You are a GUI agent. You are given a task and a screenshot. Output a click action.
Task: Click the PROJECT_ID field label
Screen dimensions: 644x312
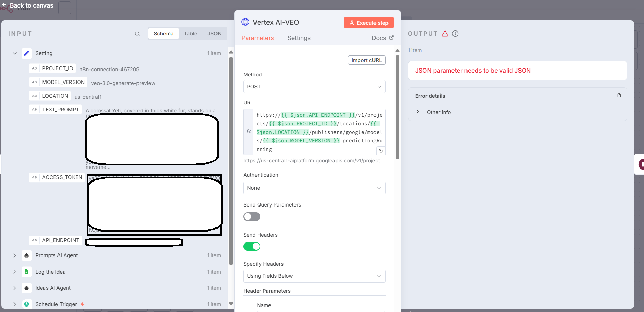(57, 68)
